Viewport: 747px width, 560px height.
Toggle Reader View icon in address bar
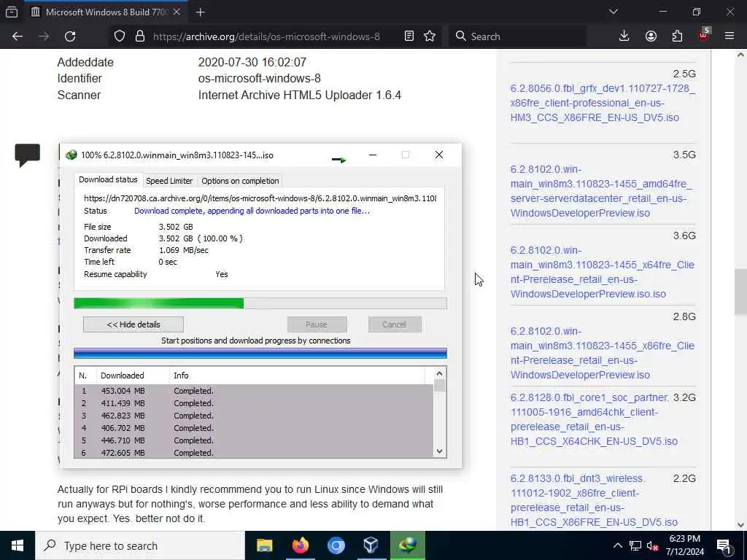(409, 36)
